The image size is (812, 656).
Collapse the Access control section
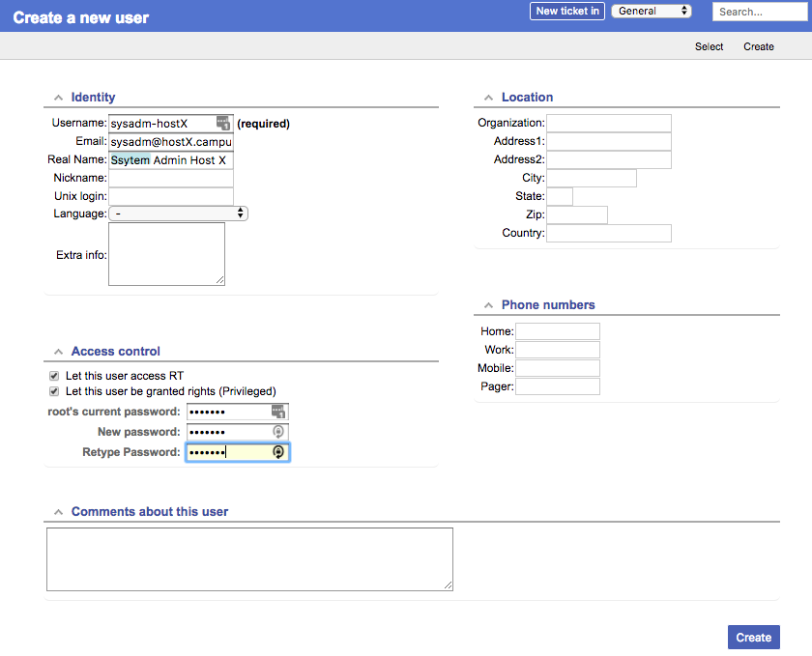tap(59, 351)
